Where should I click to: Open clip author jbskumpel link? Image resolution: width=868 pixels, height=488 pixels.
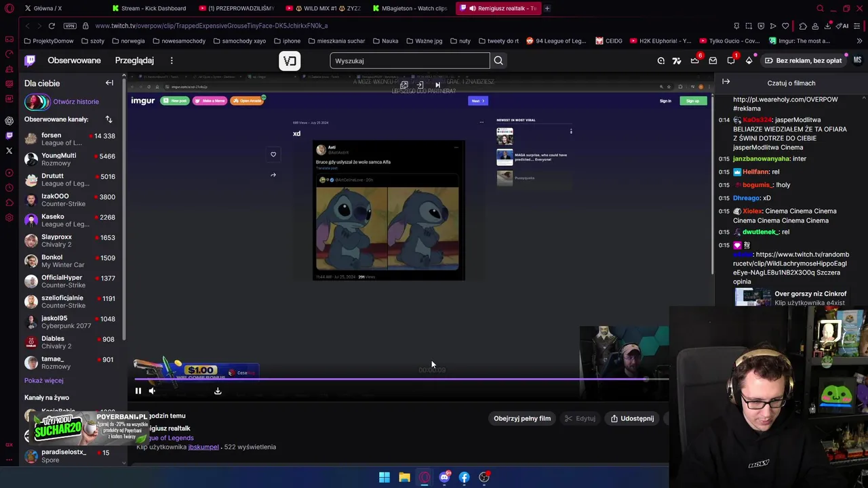203,447
